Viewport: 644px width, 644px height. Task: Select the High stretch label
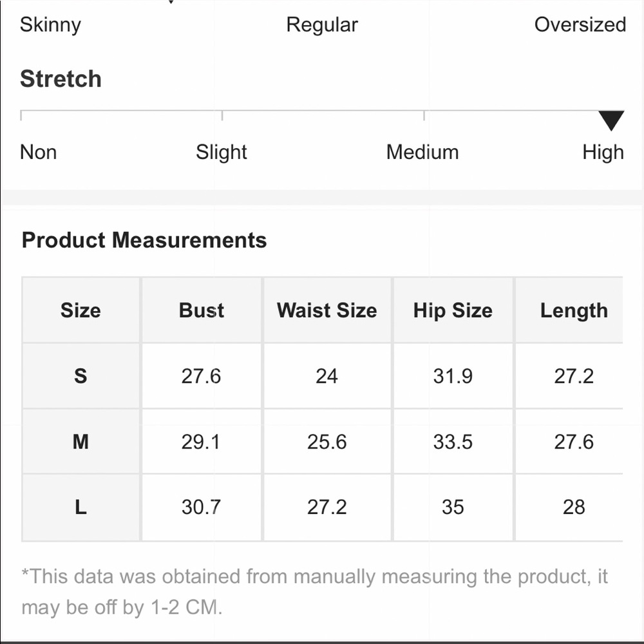[x=603, y=153]
